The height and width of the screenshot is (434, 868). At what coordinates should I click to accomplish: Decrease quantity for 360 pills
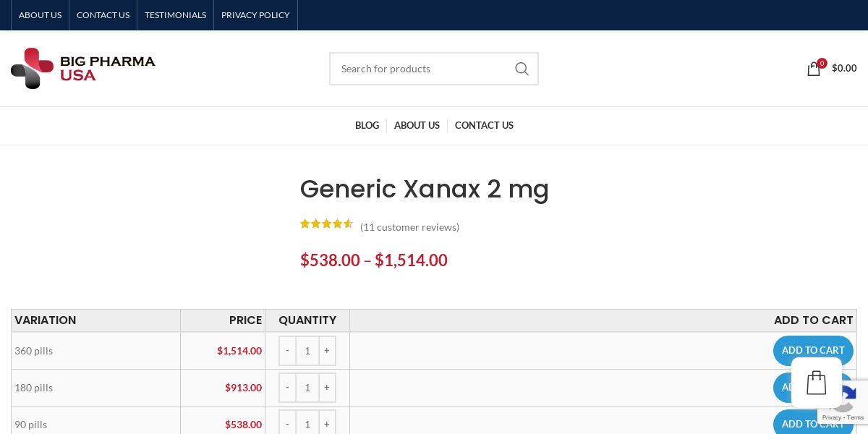point(287,351)
